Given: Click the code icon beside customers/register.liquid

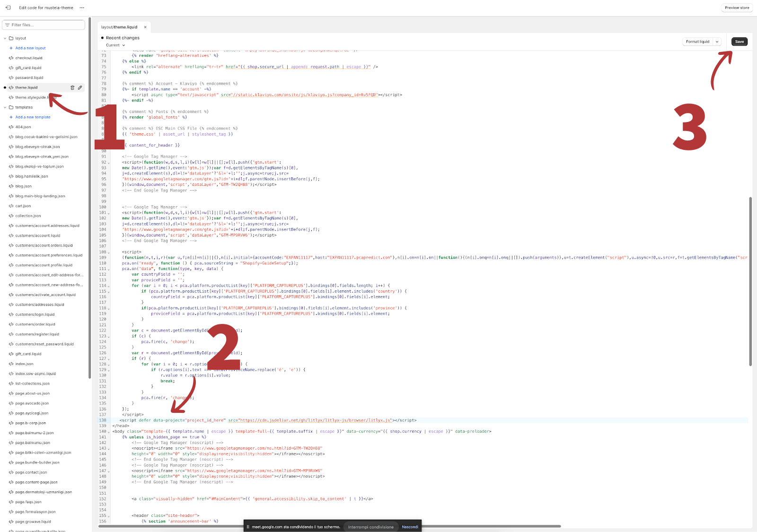Looking at the screenshot, I should tap(11, 334).
